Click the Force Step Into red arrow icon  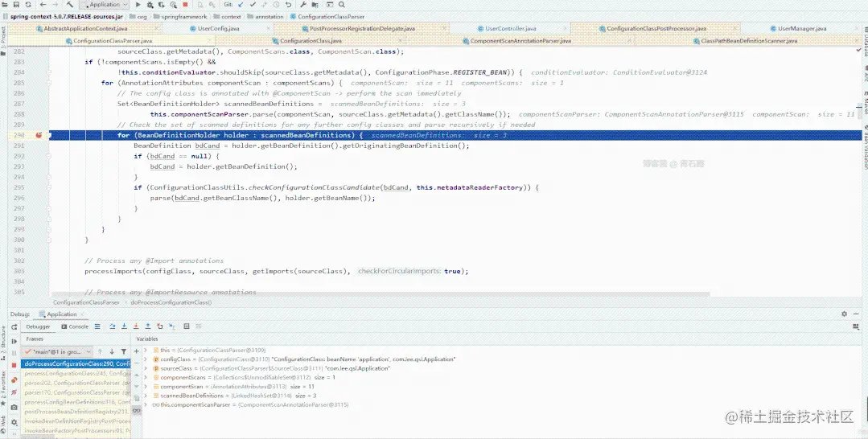point(136,326)
